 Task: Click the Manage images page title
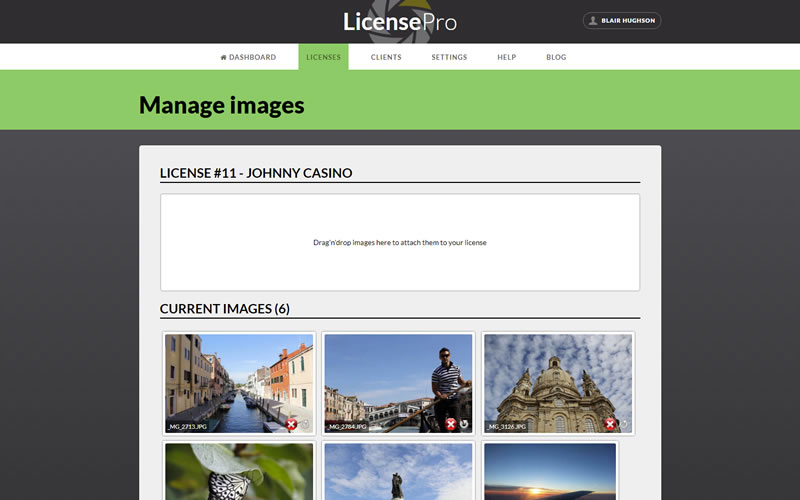[x=221, y=105]
